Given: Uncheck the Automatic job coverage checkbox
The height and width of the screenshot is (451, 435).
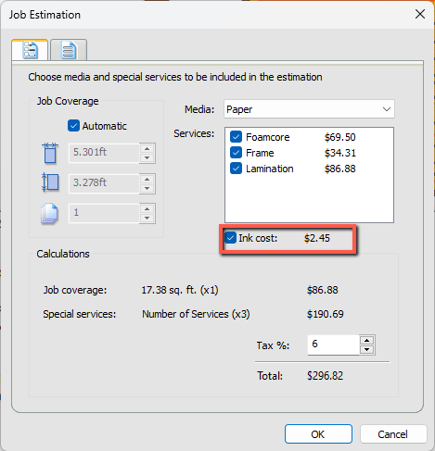Looking at the screenshot, I should tap(73, 126).
